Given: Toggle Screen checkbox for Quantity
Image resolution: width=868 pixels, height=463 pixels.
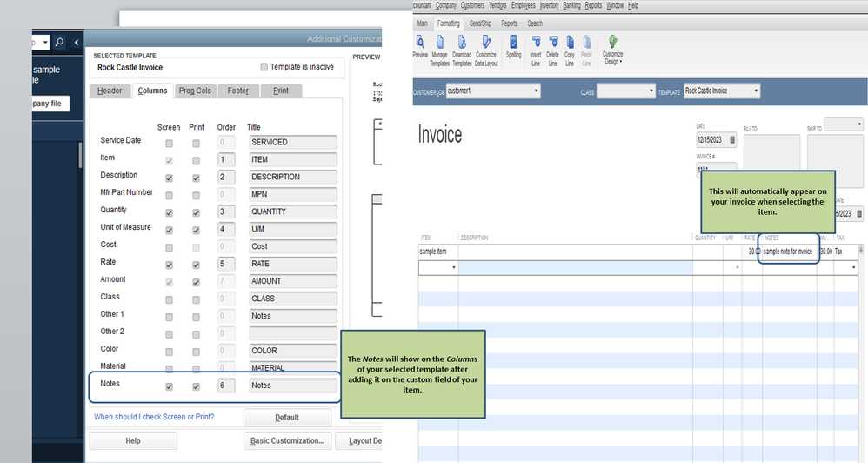Looking at the screenshot, I should [169, 213].
